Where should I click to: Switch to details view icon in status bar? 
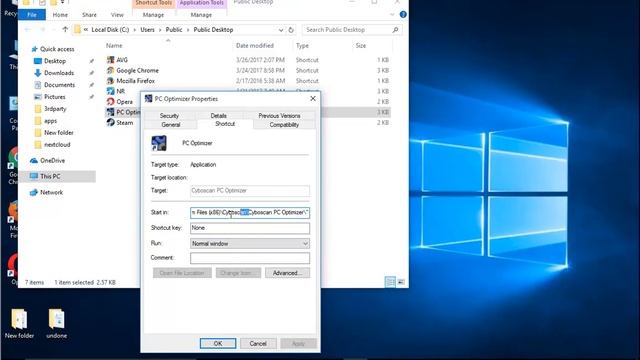click(390, 282)
